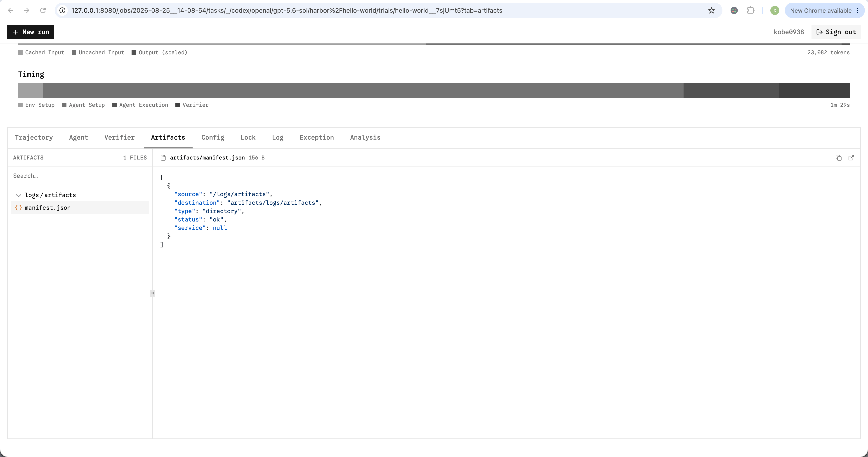Image resolution: width=868 pixels, height=457 pixels.
Task: Click New Chrome available button
Action: (821, 10)
